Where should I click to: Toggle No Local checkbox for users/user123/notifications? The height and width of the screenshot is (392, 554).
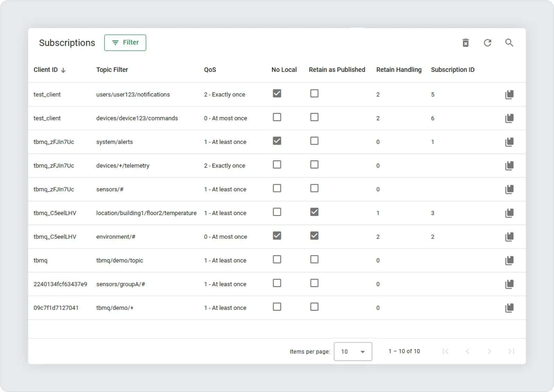[277, 93]
